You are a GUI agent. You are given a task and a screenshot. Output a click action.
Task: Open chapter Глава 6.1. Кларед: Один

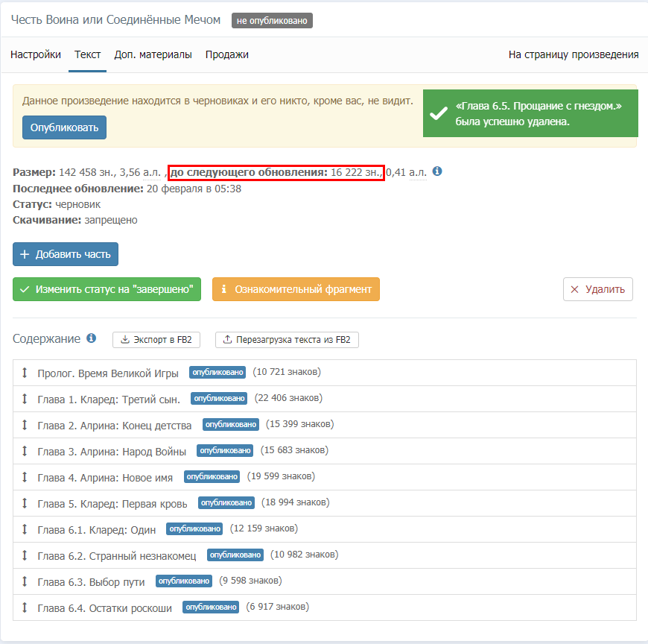point(96,529)
